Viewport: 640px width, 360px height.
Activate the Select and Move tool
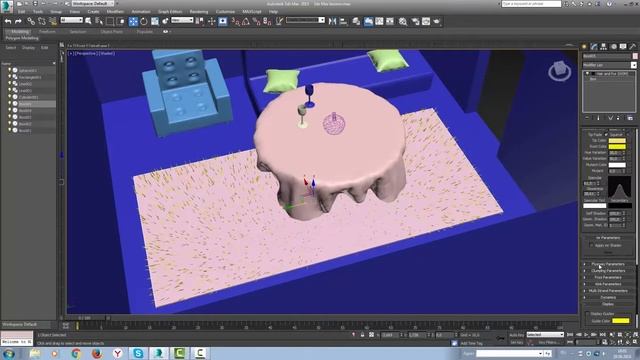133,21
